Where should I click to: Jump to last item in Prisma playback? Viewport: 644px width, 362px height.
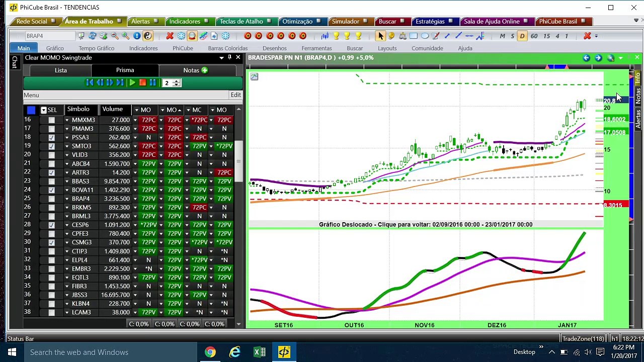click(x=120, y=82)
